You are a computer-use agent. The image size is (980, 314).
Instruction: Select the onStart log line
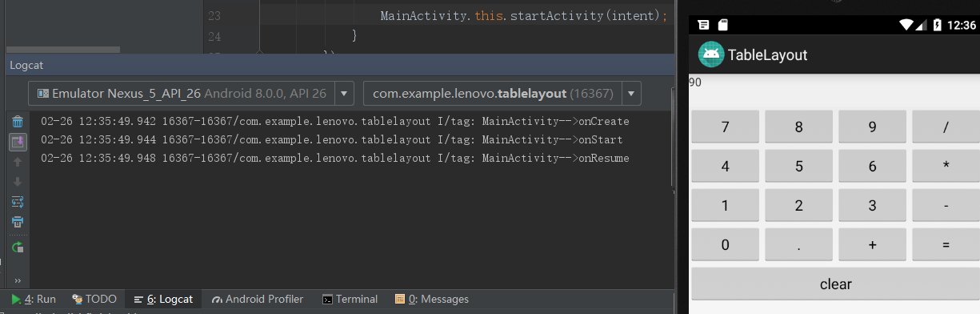point(331,140)
